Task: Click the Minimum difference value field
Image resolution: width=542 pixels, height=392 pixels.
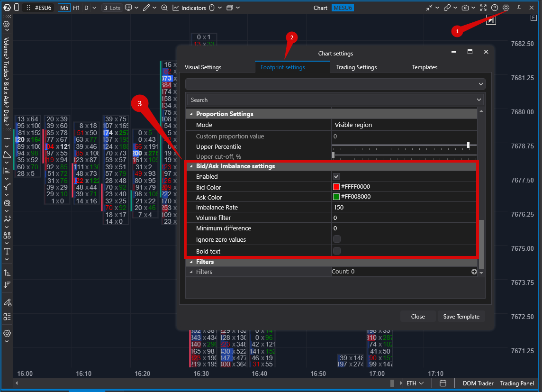Action: point(404,228)
